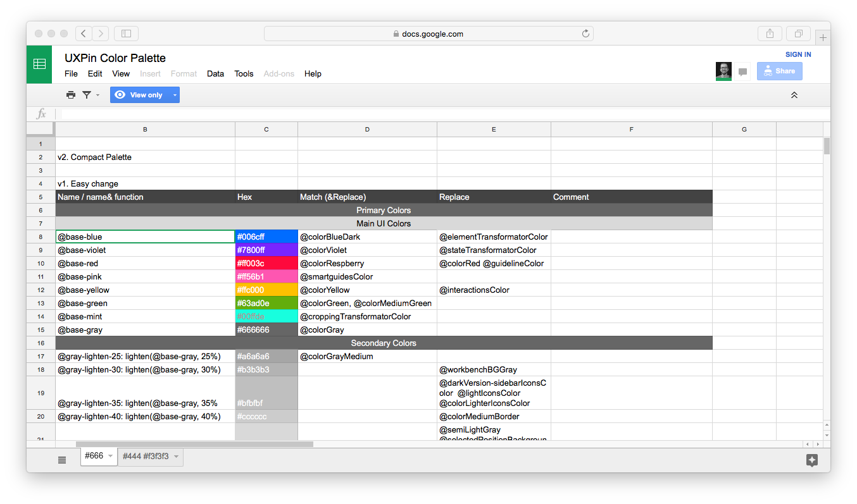The height and width of the screenshot is (504, 857).
Task: Open a new Safari tab plus button
Action: pos(823,37)
